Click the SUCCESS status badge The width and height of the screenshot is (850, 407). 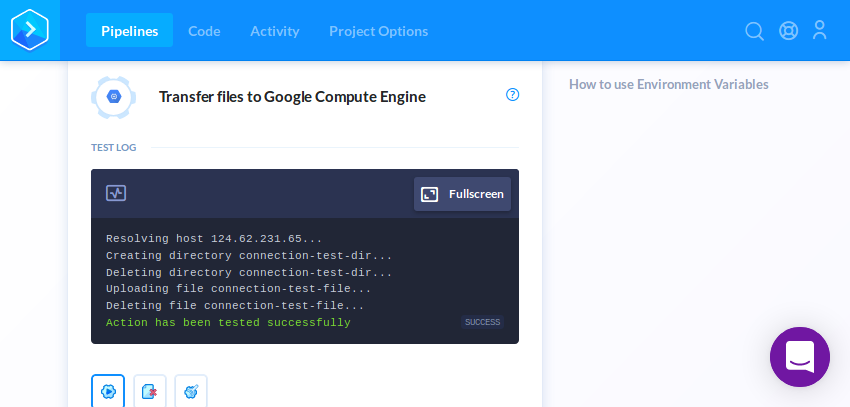click(482, 322)
